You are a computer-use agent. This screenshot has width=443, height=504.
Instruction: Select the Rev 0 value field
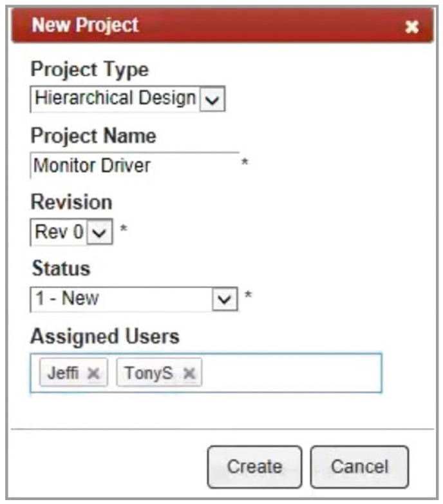point(59,232)
